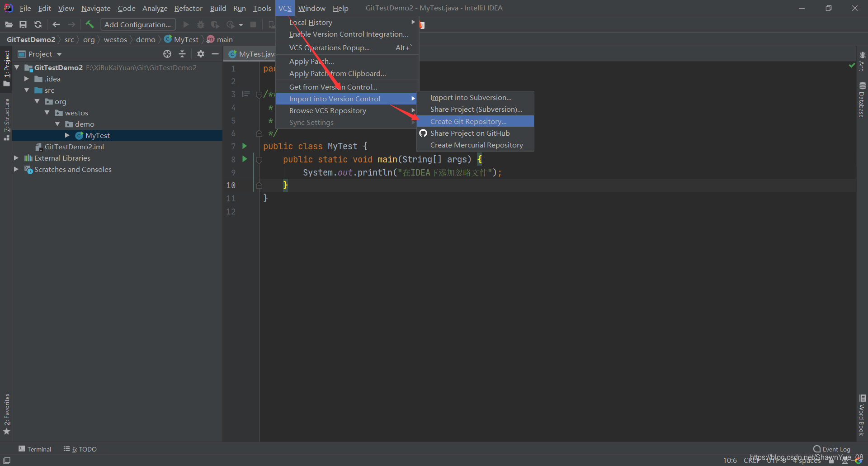This screenshot has height=466, width=868.
Task: Open Project panel gear settings
Action: click(201, 54)
